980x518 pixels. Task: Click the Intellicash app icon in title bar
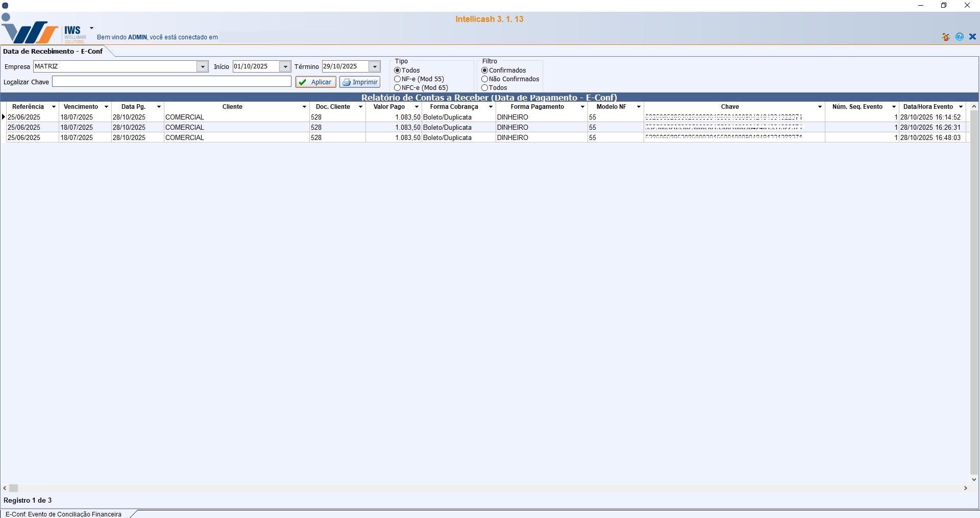(5, 6)
